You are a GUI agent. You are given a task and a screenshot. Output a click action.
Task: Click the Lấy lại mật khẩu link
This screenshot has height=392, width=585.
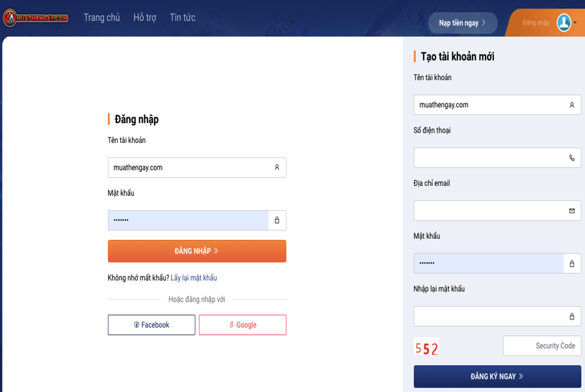point(194,278)
